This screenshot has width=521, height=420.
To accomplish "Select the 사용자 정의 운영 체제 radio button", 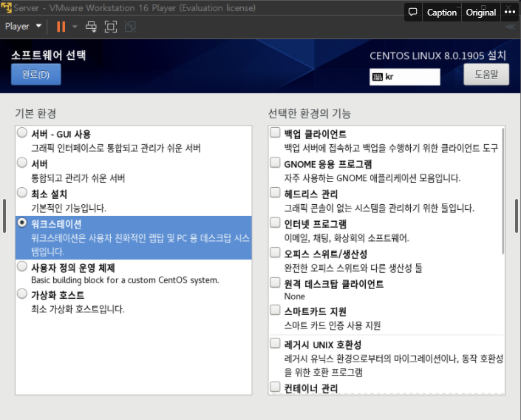I will click(22, 266).
